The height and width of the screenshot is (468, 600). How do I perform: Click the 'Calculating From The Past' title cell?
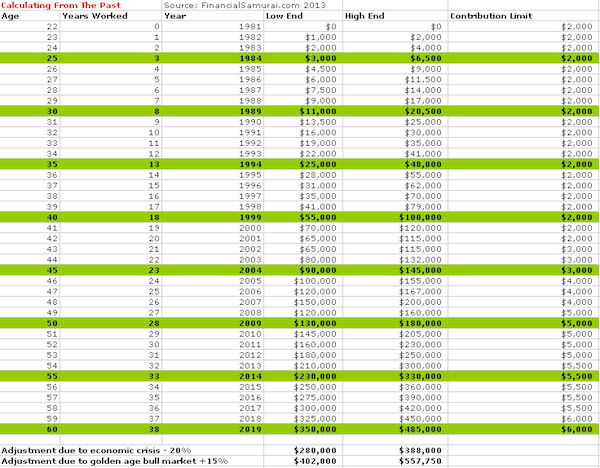(80, 5)
